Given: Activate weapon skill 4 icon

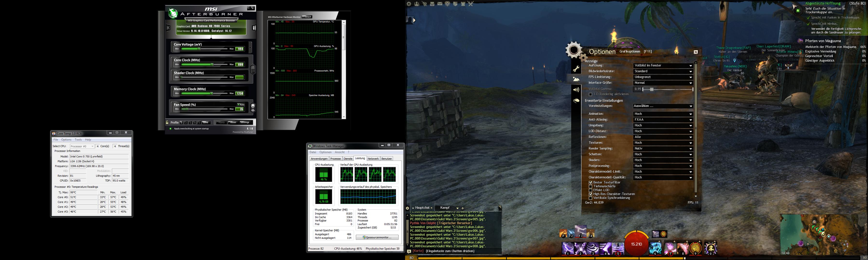Looking at the screenshot, I should tap(605, 248).
